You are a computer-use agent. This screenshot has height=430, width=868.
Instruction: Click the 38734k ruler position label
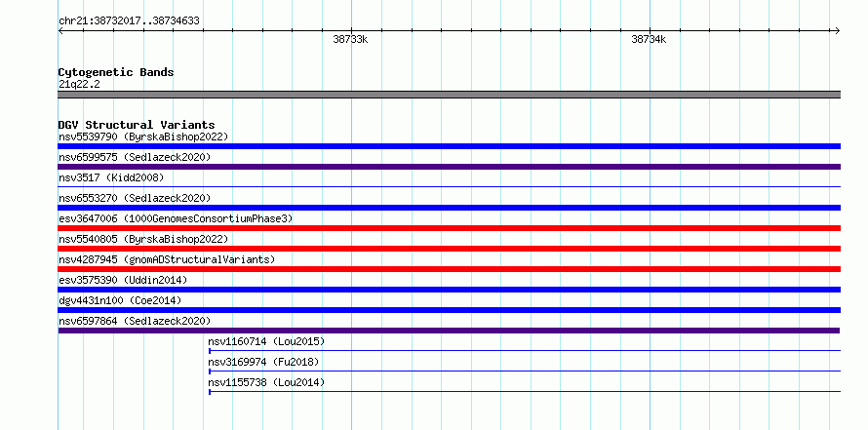(649, 40)
